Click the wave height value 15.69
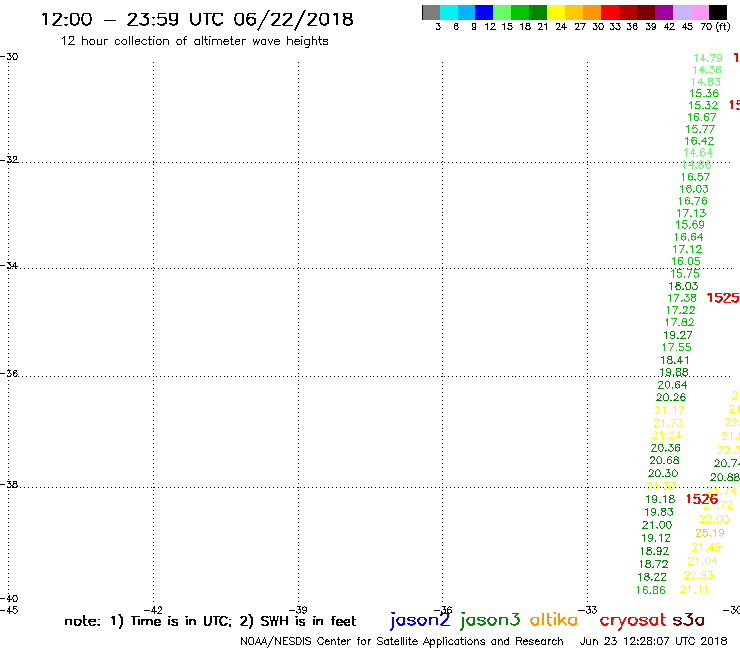The image size is (740, 650). pyautogui.click(x=690, y=225)
